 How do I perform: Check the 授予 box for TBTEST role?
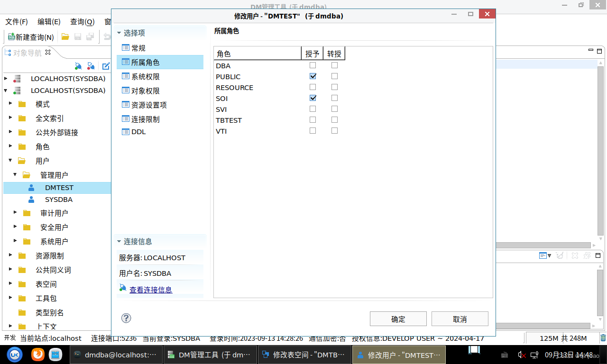pos(313,120)
